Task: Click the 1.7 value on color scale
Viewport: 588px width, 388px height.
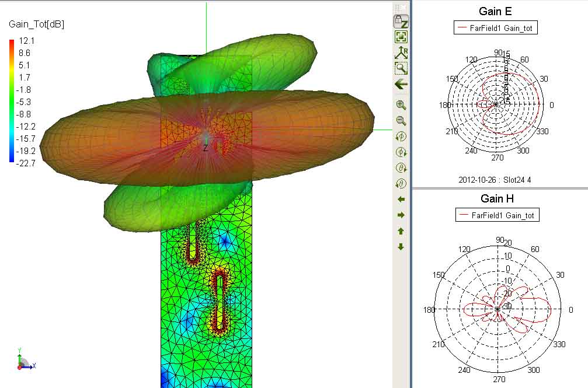Action: [25, 77]
